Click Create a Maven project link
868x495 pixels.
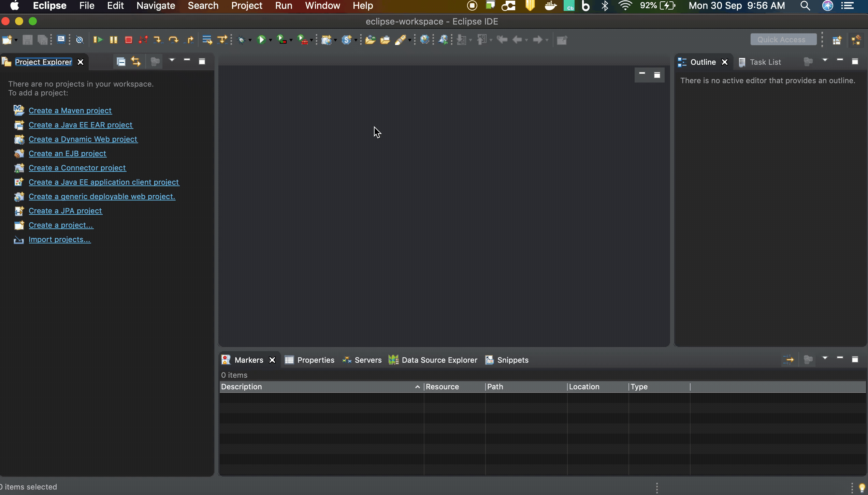[x=70, y=110]
